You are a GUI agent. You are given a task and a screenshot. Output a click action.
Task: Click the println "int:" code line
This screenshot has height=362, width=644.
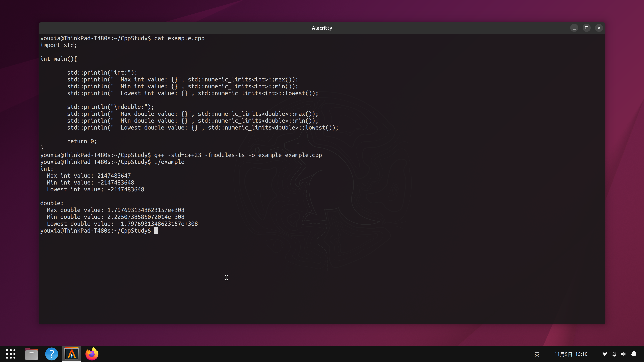click(x=102, y=73)
